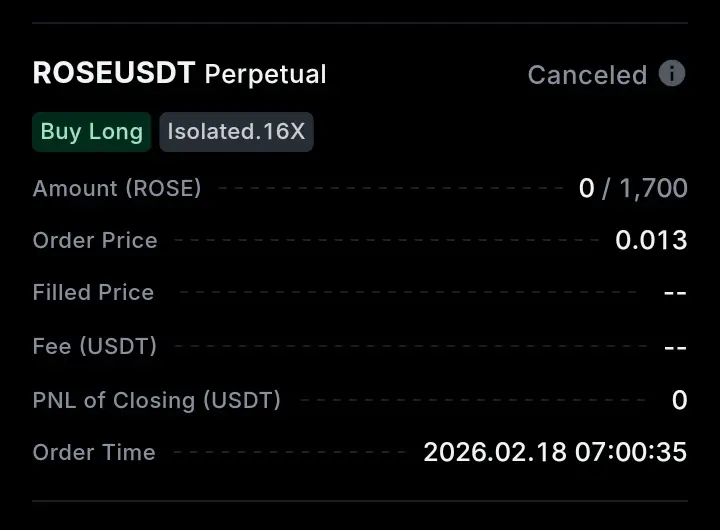Click the PNL of Closing (USDT) label

pyautogui.click(x=157, y=400)
